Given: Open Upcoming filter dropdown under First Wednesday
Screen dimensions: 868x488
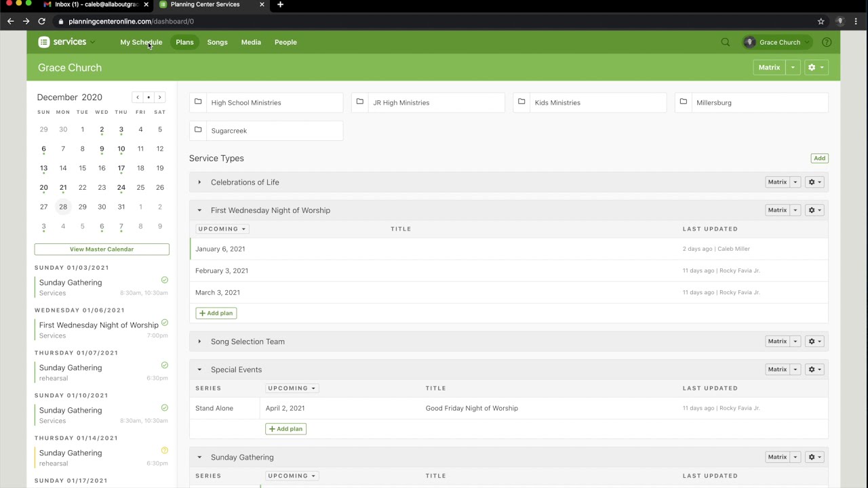Looking at the screenshot, I should point(222,229).
